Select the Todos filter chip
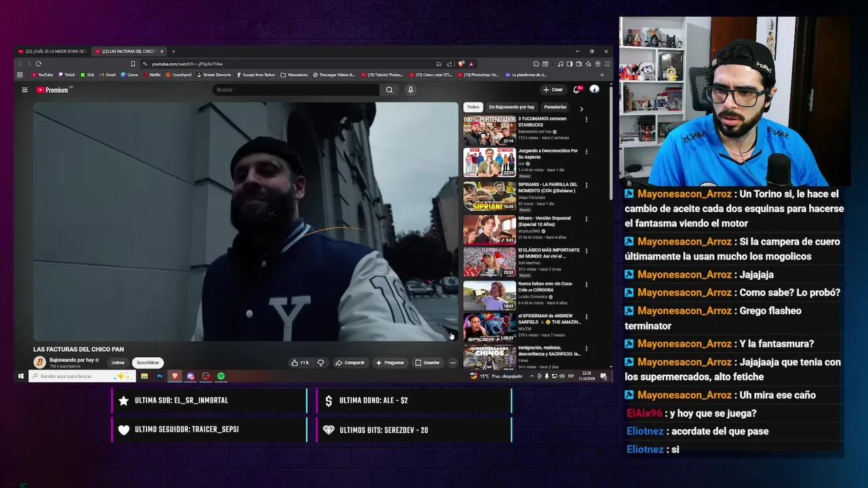 (473, 107)
